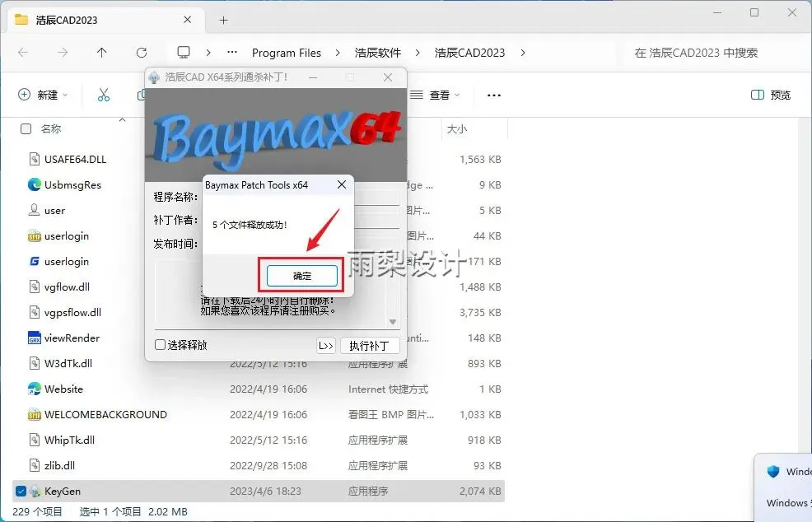Toggle the select-all checkbox beside 名称

pos(26,128)
